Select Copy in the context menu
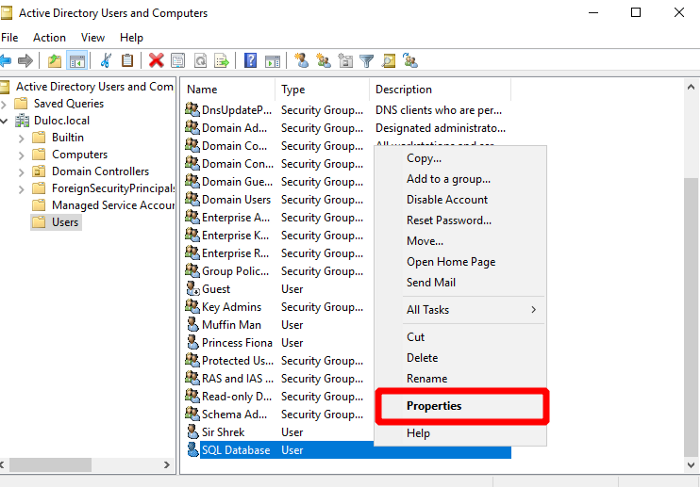 tap(460, 158)
